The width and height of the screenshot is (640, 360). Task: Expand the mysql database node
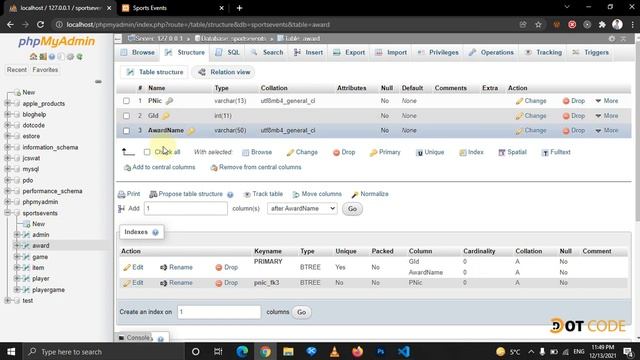pos(7,169)
